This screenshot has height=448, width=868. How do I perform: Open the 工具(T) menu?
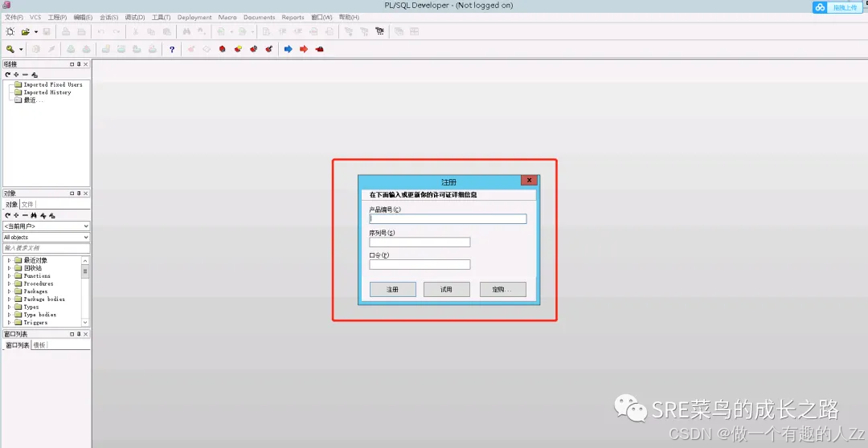tap(161, 17)
